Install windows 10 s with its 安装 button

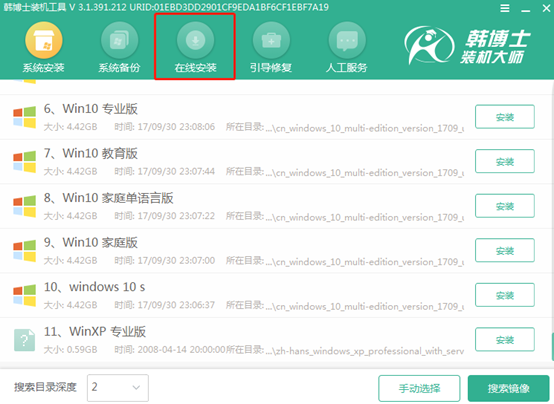click(x=505, y=295)
